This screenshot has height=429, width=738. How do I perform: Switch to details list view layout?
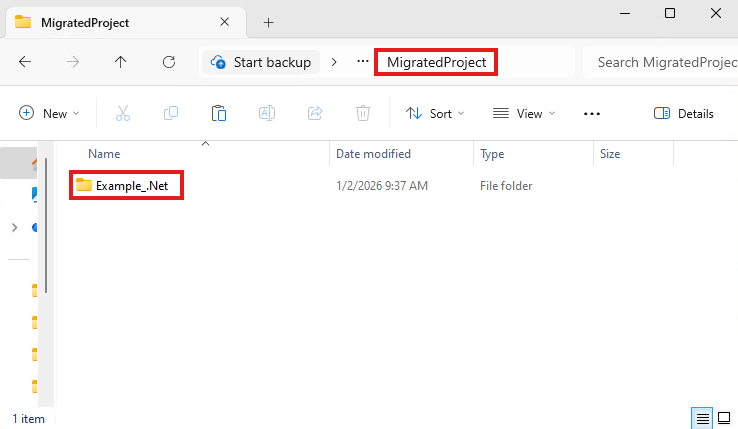702,418
